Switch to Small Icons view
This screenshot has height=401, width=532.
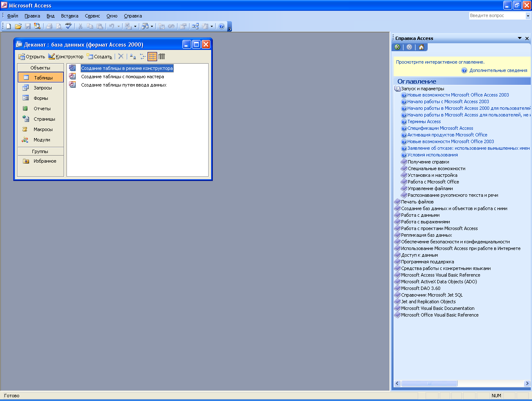coord(143,56)
